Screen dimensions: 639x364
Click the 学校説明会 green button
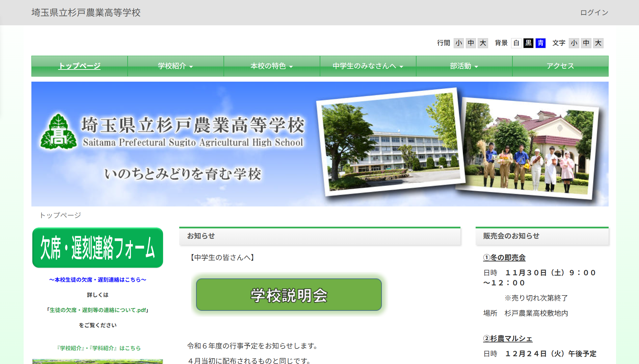coord(289,295)
